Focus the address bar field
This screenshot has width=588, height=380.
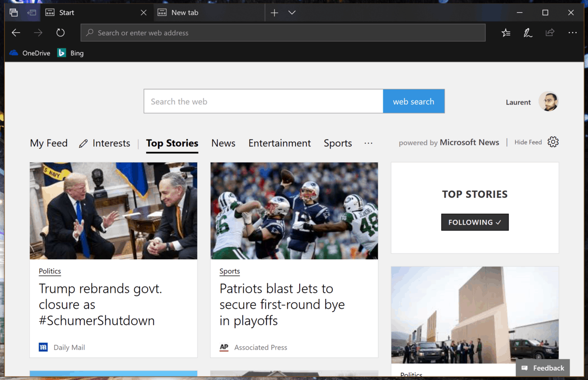(x=283, y=33)
